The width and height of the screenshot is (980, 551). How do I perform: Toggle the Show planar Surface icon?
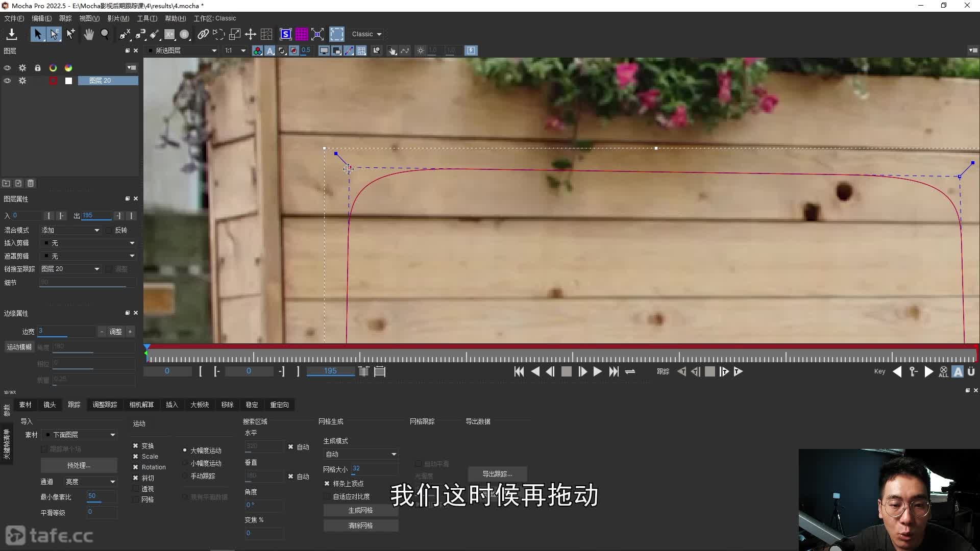click(286, 34)
